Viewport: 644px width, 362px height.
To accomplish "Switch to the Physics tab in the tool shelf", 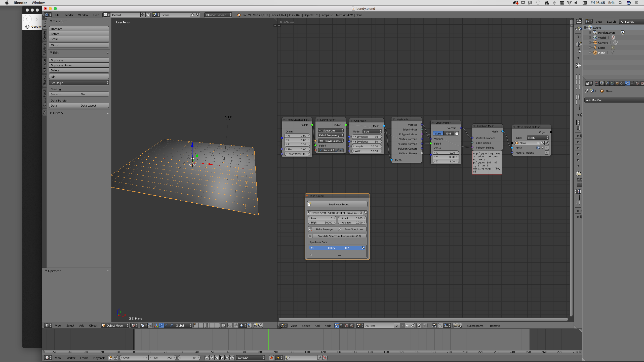I will (x=45, y=80).
